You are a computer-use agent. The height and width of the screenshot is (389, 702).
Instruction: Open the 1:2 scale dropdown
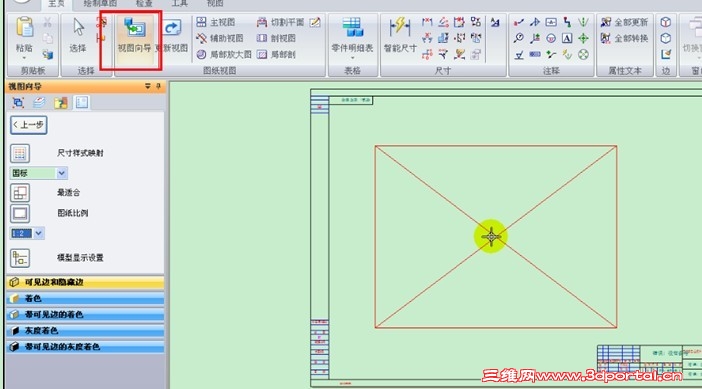[x=39, y=233]
